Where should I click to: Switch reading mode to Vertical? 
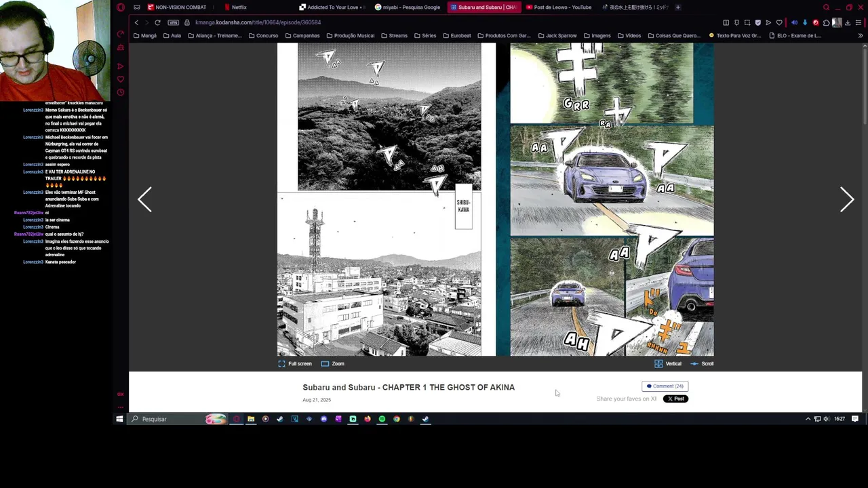tap(668, 364)
